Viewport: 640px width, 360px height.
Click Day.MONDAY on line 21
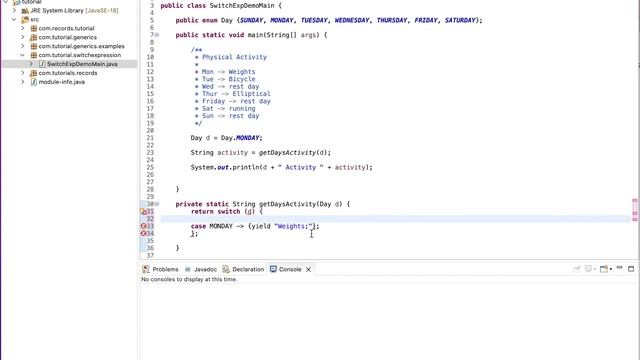[240, 138]
